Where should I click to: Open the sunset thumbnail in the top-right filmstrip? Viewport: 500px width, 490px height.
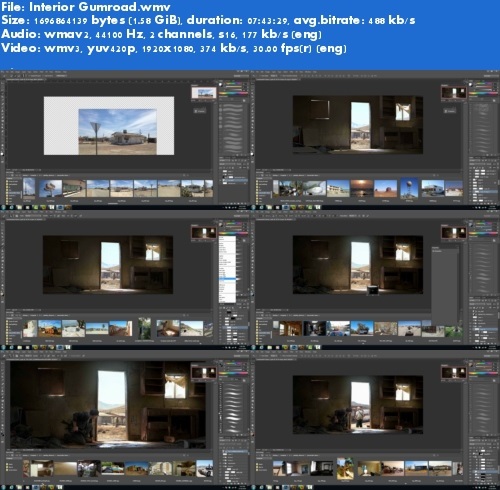[362, 188]
